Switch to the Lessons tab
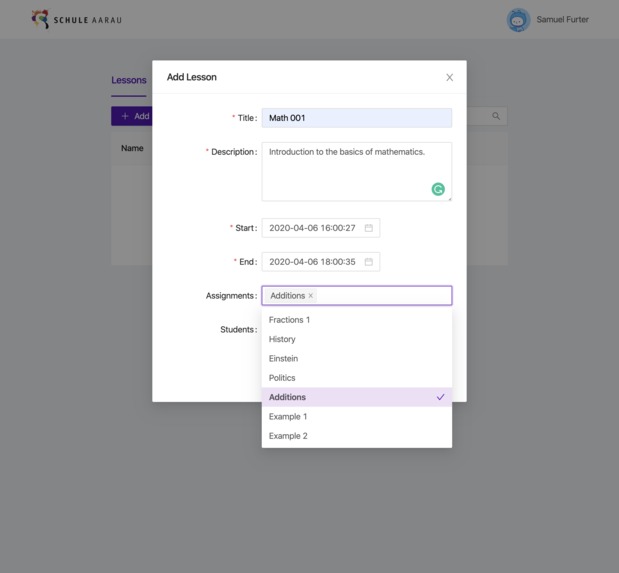619x573 pixels. pyautogui.click(x=129, y=80)
